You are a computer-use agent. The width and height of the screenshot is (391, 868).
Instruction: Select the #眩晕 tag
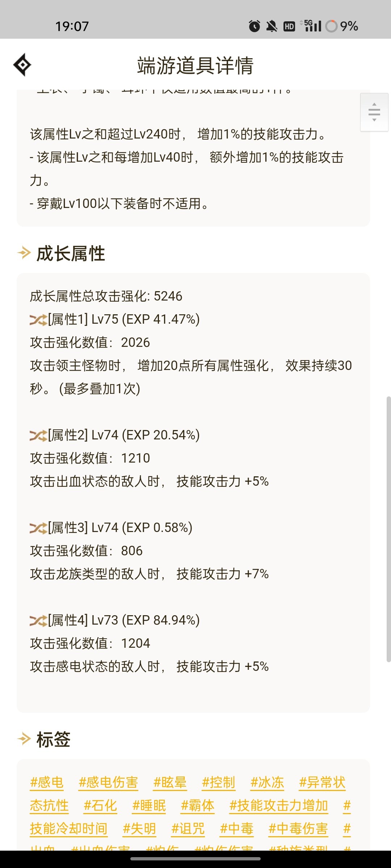coord(170,782)
